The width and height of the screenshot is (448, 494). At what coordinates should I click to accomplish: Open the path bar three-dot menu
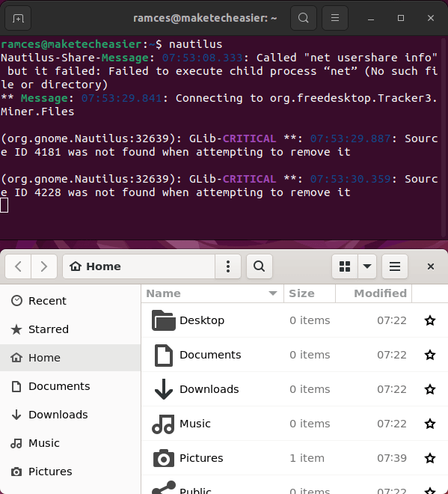point(228,266)
